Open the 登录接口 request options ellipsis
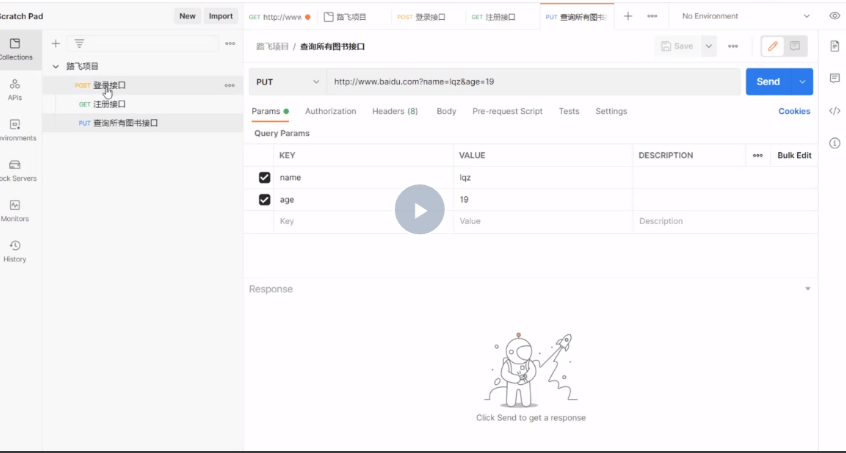The image size is (846, 453). click(230, 85)
